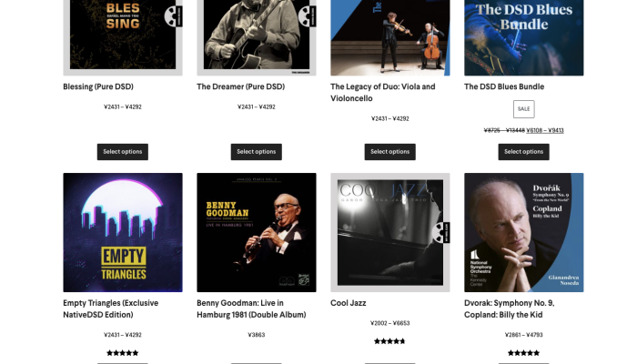This screenshot has width=637, height=364.
Task: Open the Blessing (Pure DSD) album cover
Action: [x=123, y=38]
